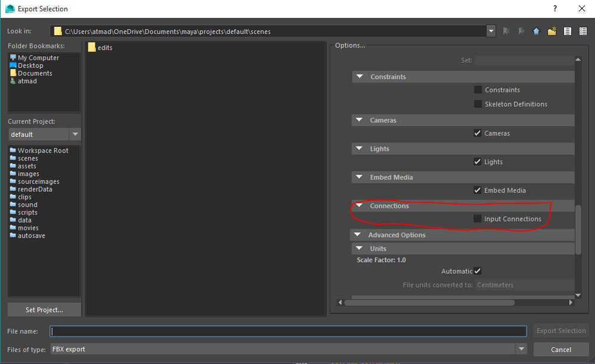This screenshot has height=364, width=595.
Task: Enable the Input Connections checkbox
Action: 478,218
